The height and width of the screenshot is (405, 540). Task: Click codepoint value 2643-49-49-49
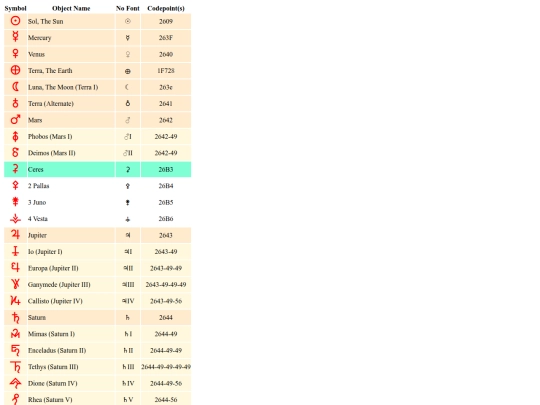[x=166, y=284]
